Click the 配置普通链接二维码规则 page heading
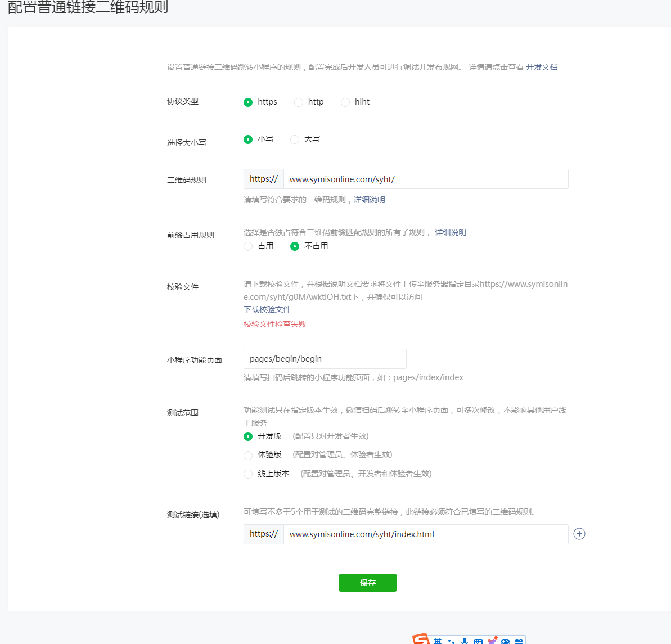 88,7
